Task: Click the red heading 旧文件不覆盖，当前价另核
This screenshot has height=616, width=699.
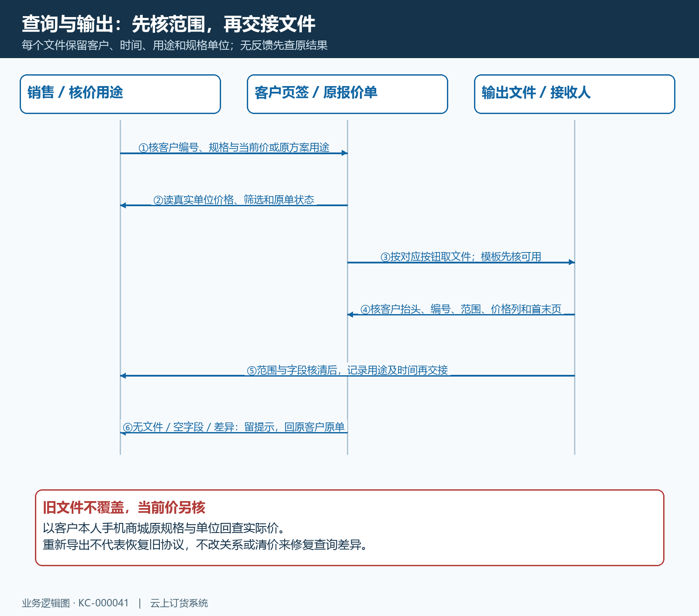Action: [124, 508]
